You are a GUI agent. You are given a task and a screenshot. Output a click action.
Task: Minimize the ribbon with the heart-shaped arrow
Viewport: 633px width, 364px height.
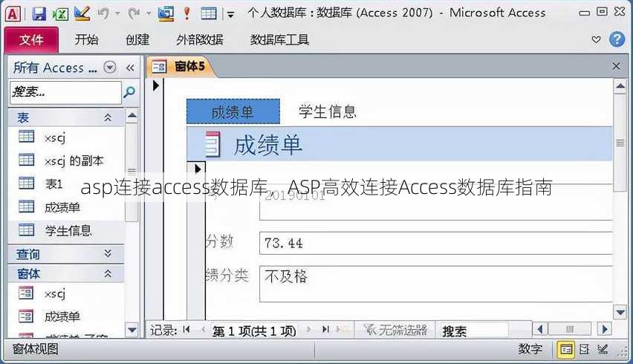pos(596,39)
